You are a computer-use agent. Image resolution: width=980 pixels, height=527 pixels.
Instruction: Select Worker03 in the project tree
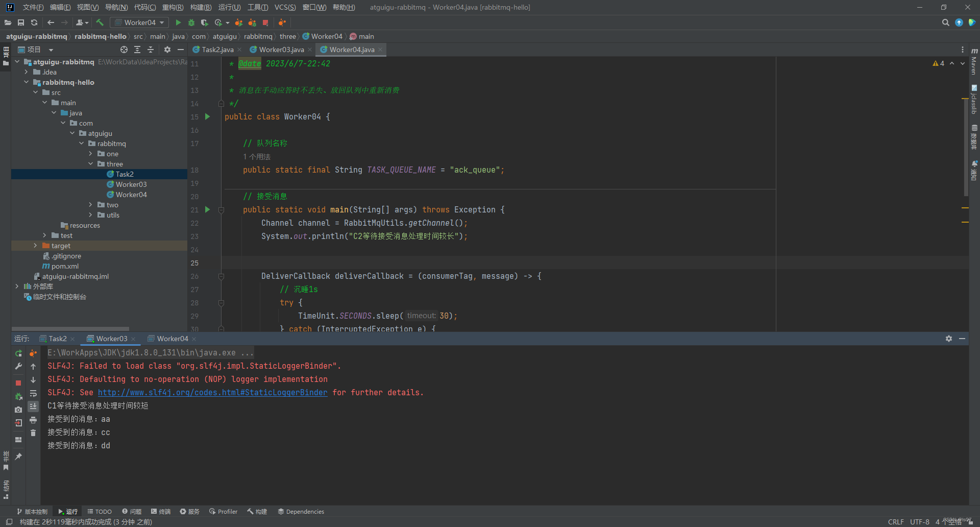point(131,184)
